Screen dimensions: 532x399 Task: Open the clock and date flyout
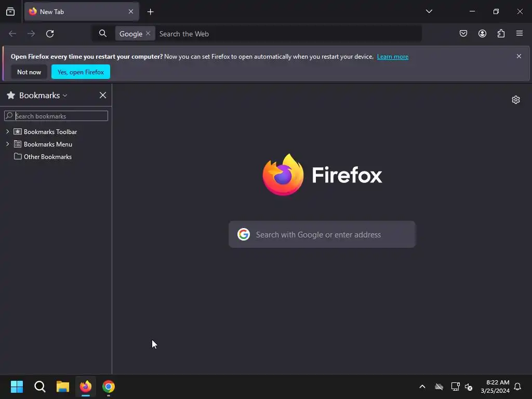(495, 387)
